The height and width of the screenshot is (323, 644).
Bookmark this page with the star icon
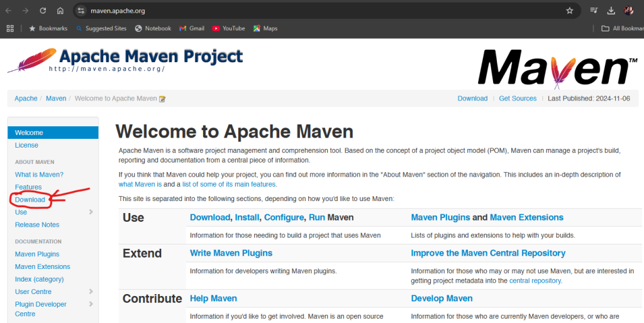tap(570, 11)
